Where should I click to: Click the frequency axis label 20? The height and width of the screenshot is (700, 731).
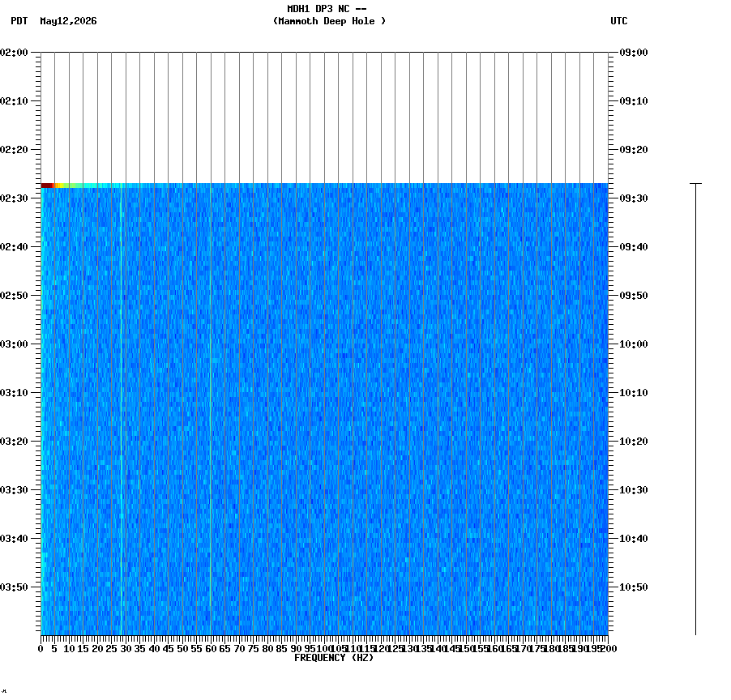click(x=97, y=649)
